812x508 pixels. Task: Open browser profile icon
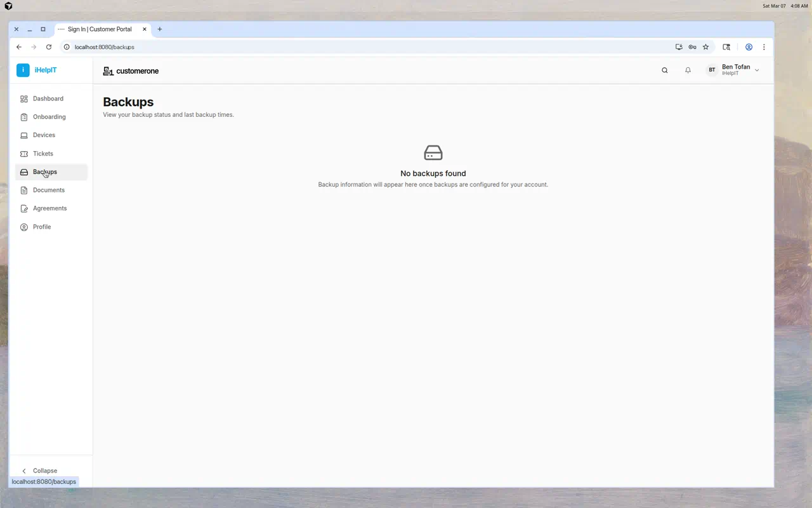[x=749, y=47]
